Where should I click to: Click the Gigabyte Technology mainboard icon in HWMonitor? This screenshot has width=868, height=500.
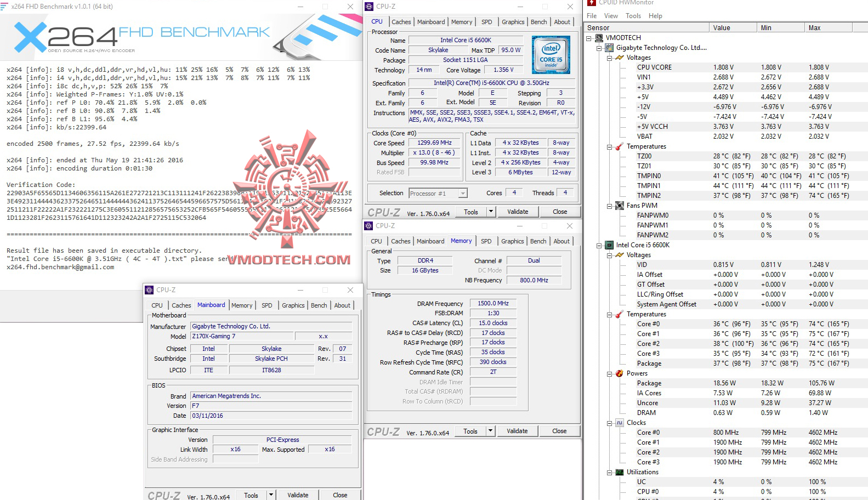click(610, 48)
